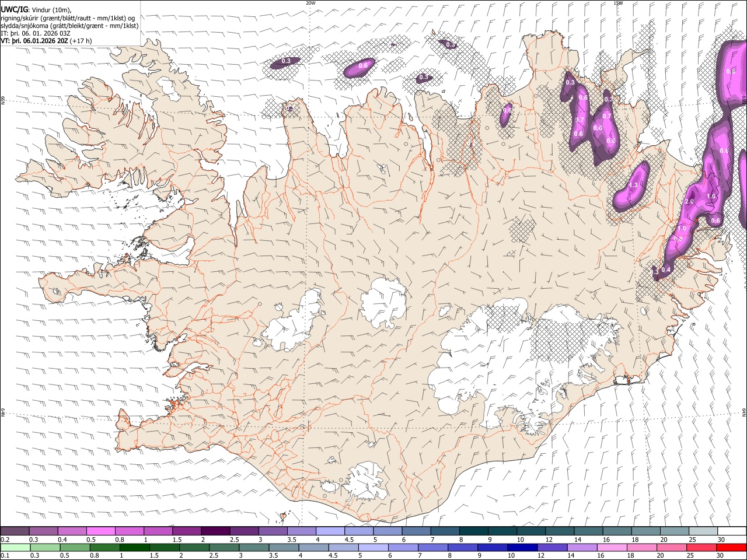
Task: Click the 'Vindur (10m)' header text
Action: [52, 10]
